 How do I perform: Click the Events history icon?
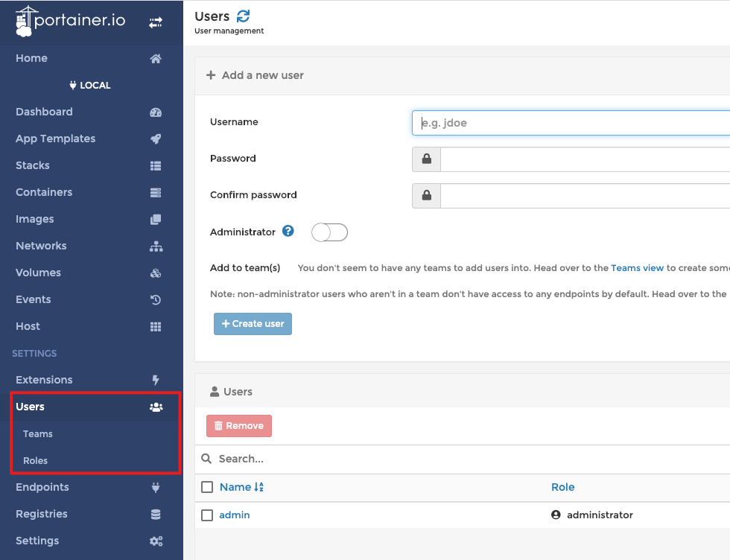(x=156, y=300)
